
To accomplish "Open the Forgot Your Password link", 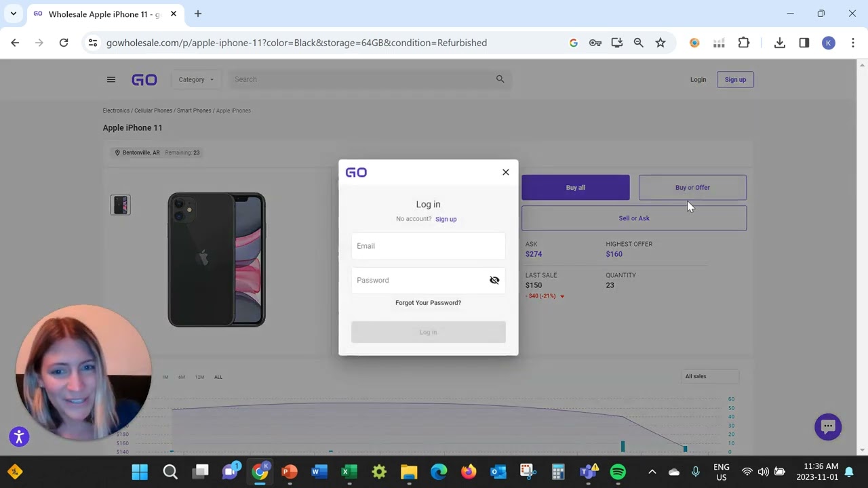I will coord(428,303).
